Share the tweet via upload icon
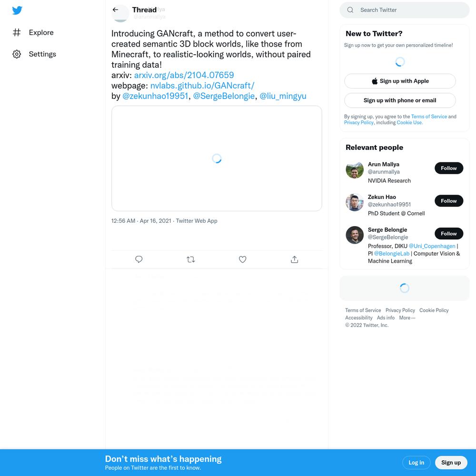Viewport: 476px width, 476px height. tap(295, 259)
